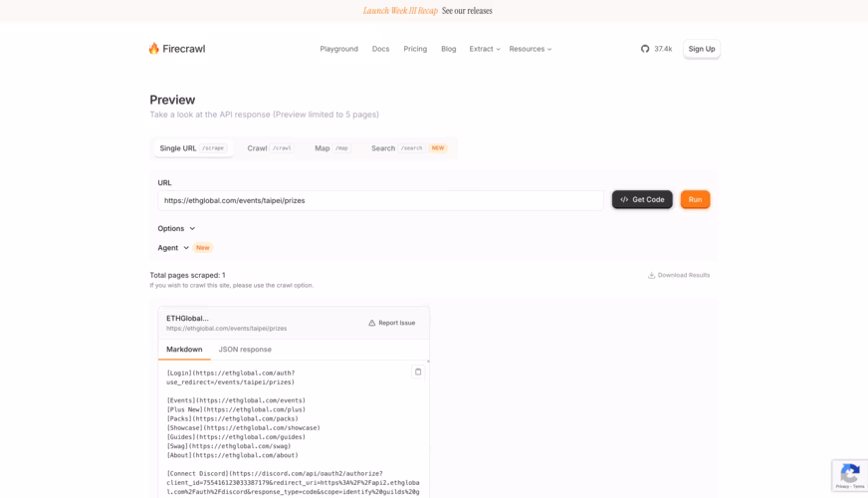The image size is (868, 498).
Task: Click the Get Code button
Action: [x=642, y=200]
